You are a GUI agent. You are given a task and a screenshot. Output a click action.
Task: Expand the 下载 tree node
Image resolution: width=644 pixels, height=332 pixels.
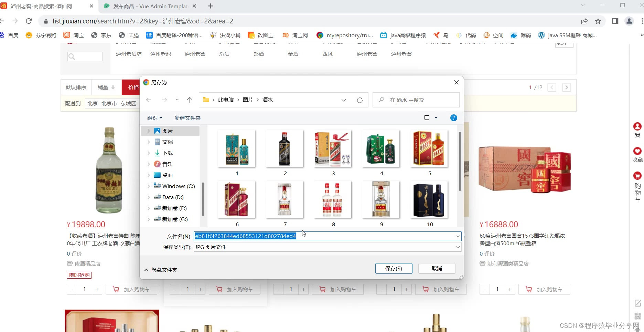click(x=149, y=153)
